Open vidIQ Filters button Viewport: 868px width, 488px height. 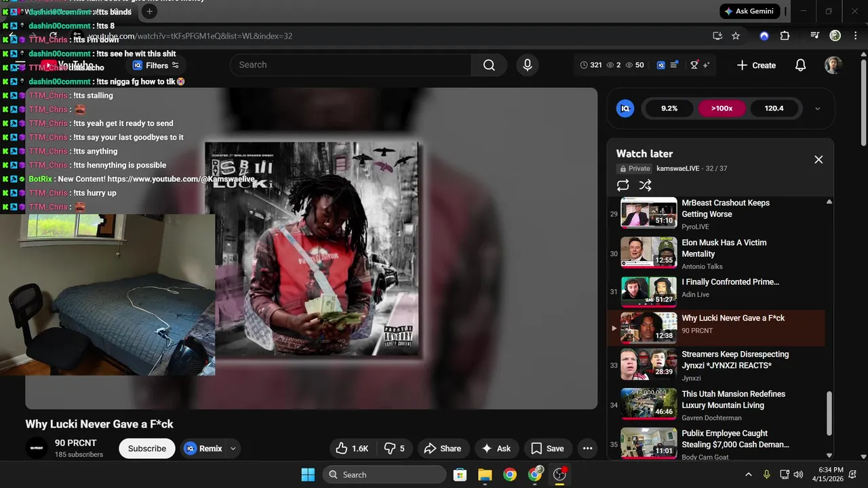click(156, 65)
